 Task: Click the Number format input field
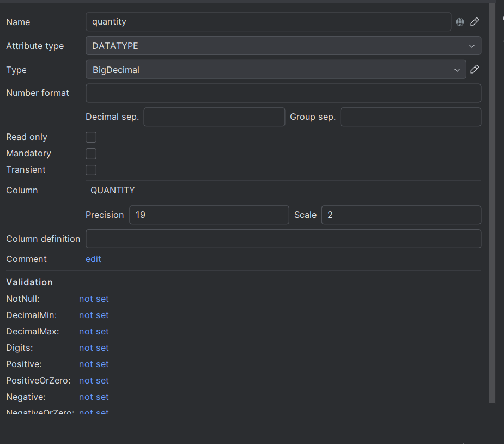click(283, 93)
